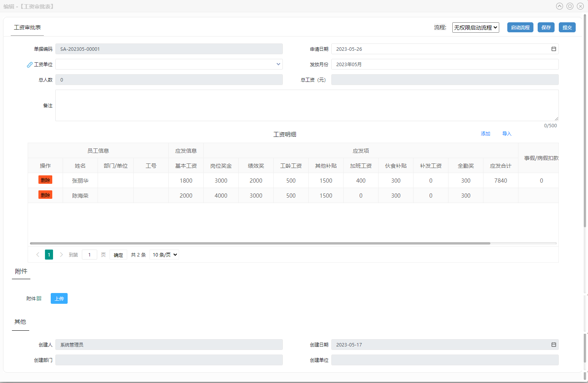The width and height of the screenshot is (588, 383).
Task: Click the 添加 link above salary table
Action: tap(485, 134)
